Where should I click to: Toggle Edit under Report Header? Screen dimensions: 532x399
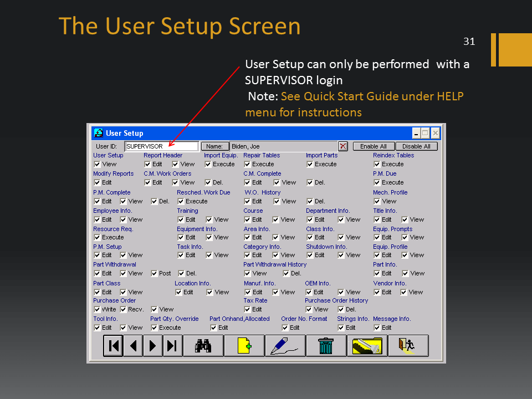(147, 164)
